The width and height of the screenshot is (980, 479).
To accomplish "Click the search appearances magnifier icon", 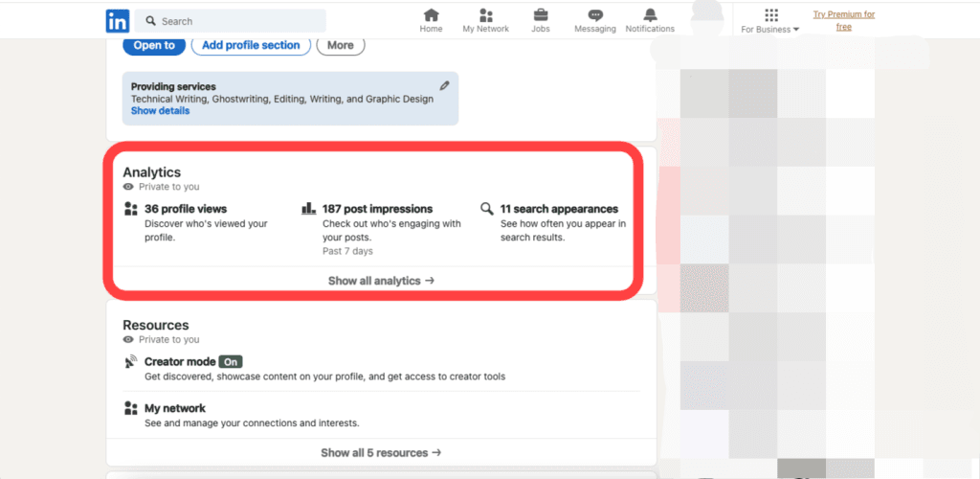I will [x=487, y=208].
